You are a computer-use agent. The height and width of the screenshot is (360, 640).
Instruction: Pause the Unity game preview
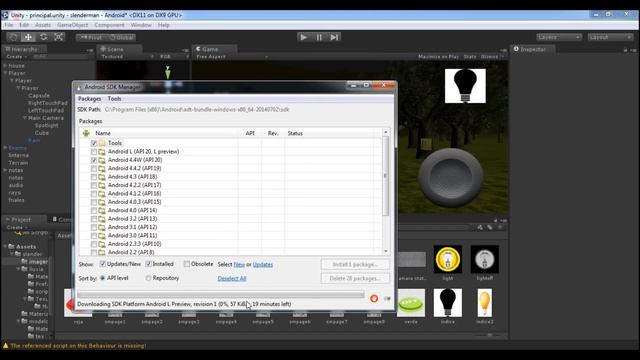319,37
